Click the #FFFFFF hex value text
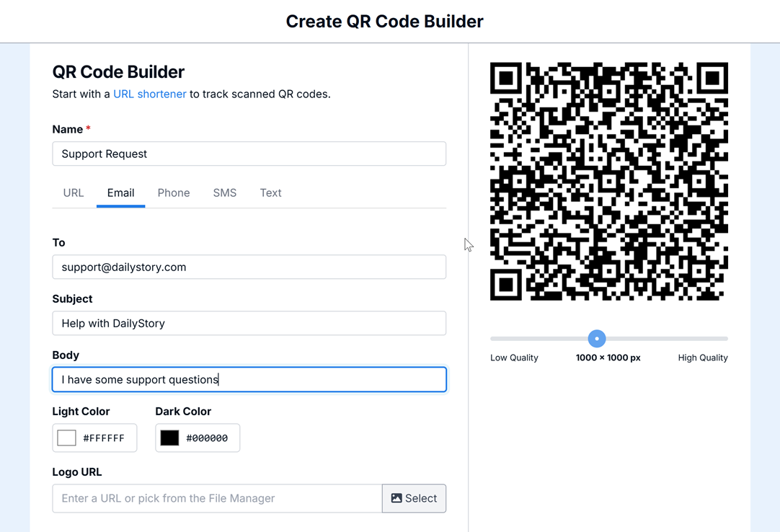The image size is (780, 532). (104, 438)
